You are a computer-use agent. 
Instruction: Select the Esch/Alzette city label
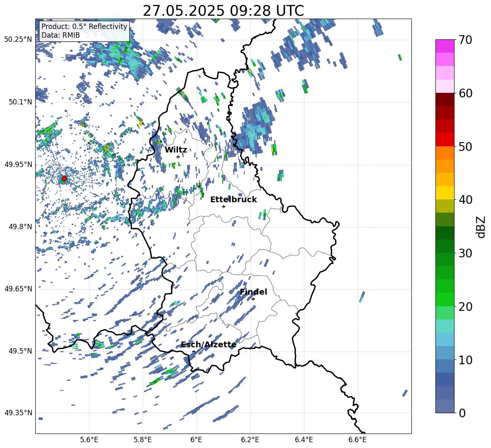(209, 345)
